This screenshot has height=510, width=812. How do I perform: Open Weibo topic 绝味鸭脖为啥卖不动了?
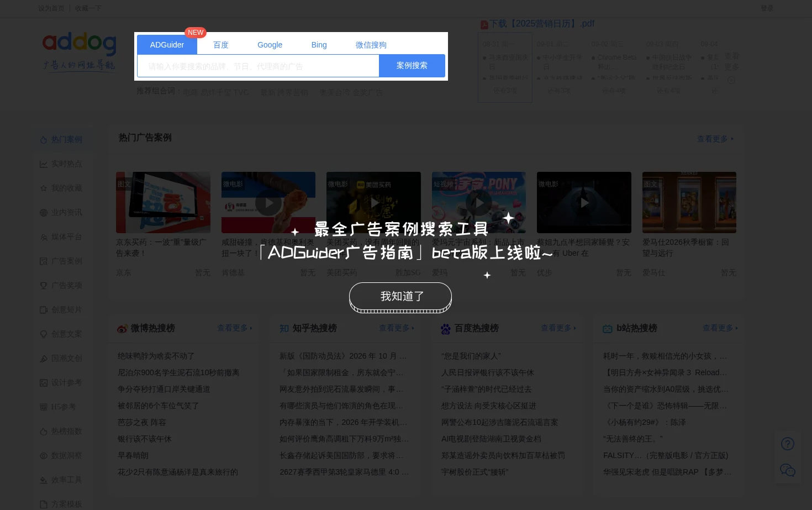point(156,356)
